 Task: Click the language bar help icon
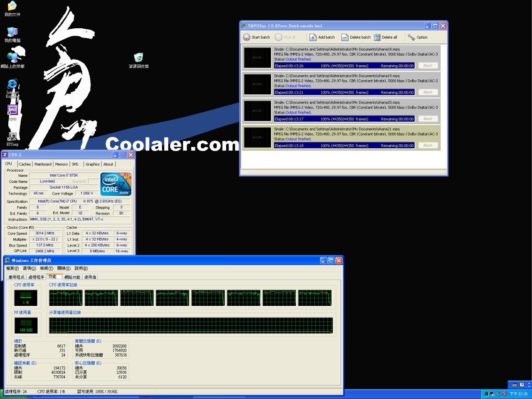522,385
